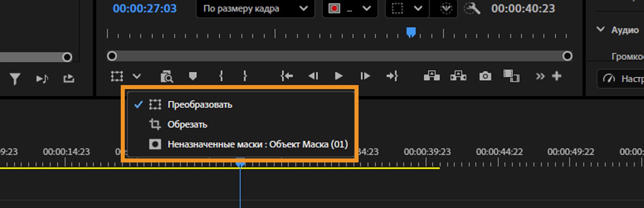Click the left handle of monitor zoom bar

112,56
